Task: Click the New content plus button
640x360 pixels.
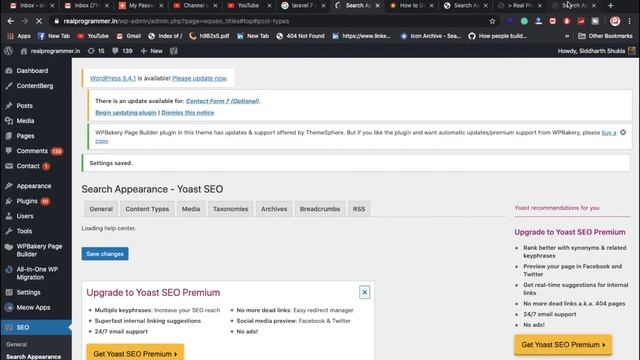Action: click(x=151, y=51)
